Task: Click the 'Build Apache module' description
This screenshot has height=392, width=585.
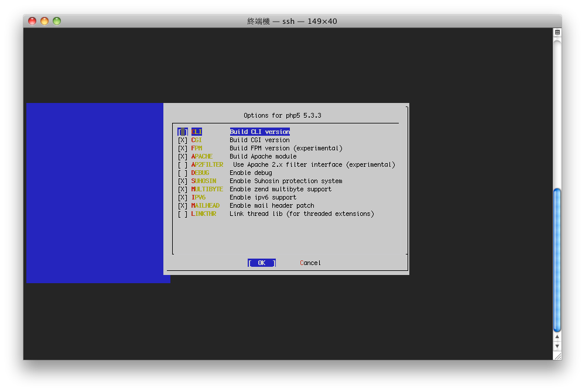Action: (263, 156)
